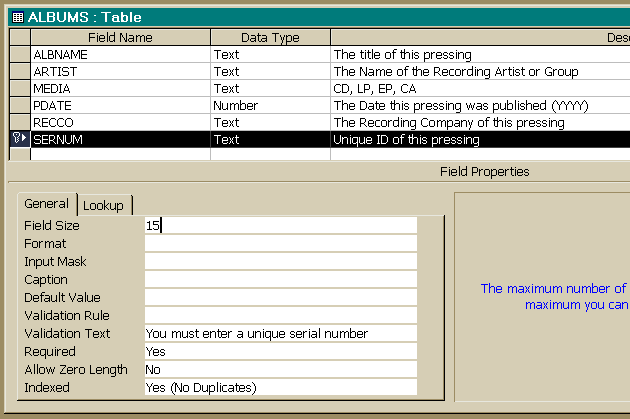Click the ALBUMS table window icon

click(x=18, y=17)
